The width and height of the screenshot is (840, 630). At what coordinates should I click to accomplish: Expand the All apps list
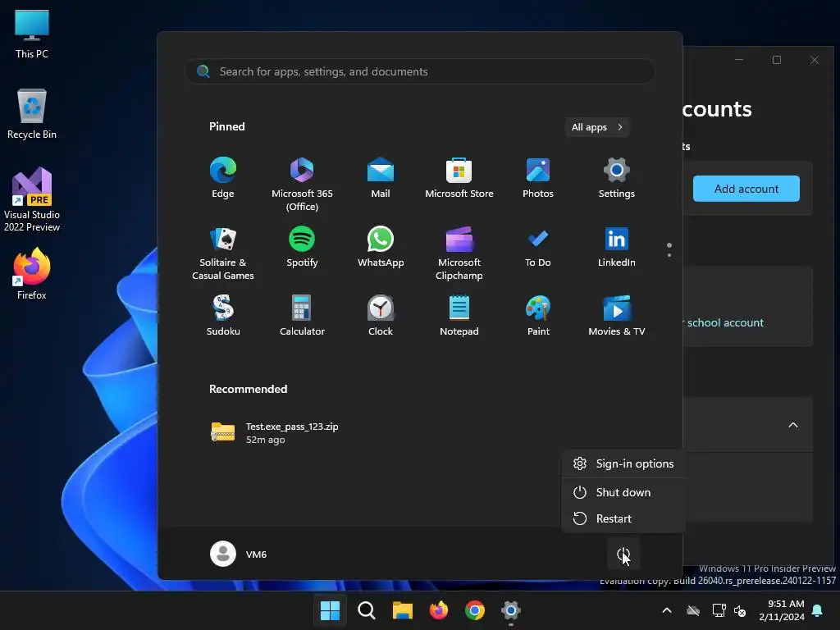[x=597, y=127]
